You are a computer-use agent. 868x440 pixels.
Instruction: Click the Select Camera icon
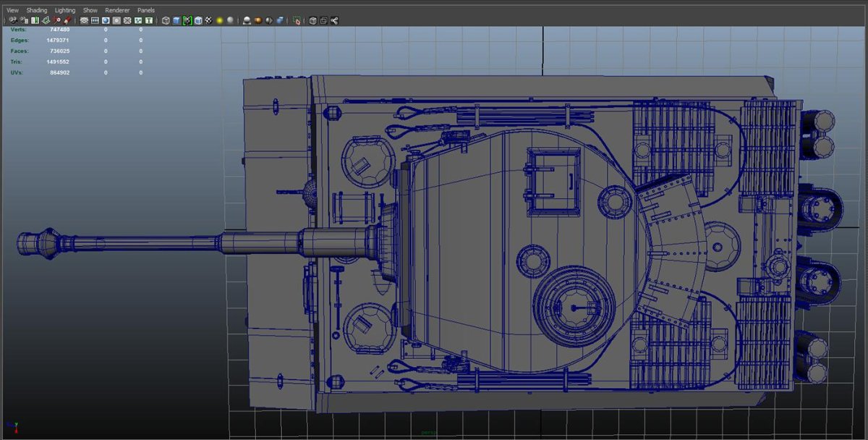point(13,21)
